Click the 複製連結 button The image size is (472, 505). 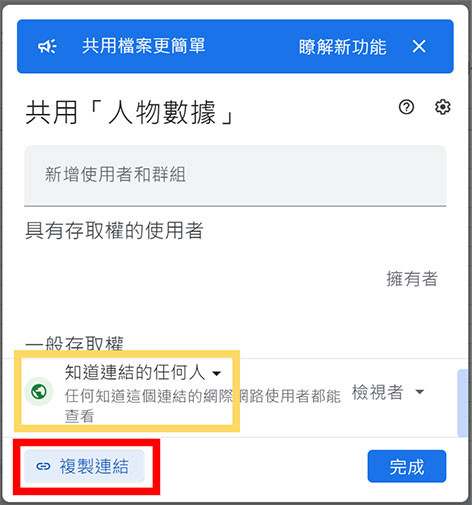pyautogui.click(x=84, y=466)
